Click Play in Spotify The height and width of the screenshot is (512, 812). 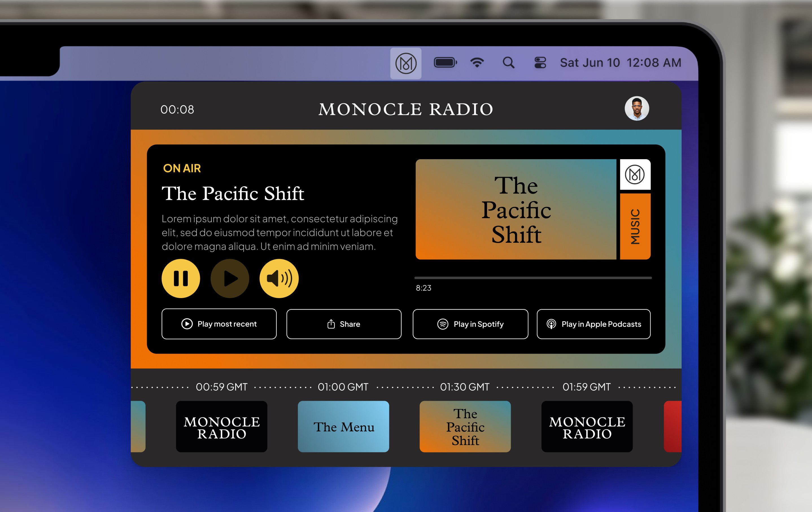pos(470,324)
